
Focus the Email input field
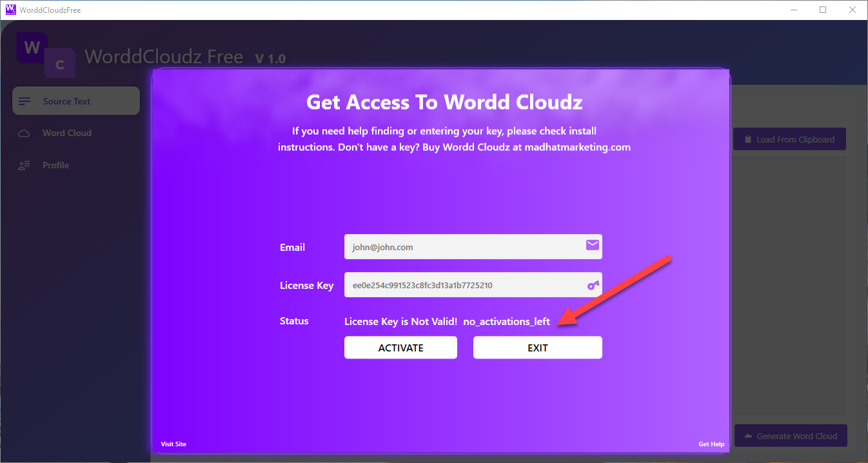461,247
